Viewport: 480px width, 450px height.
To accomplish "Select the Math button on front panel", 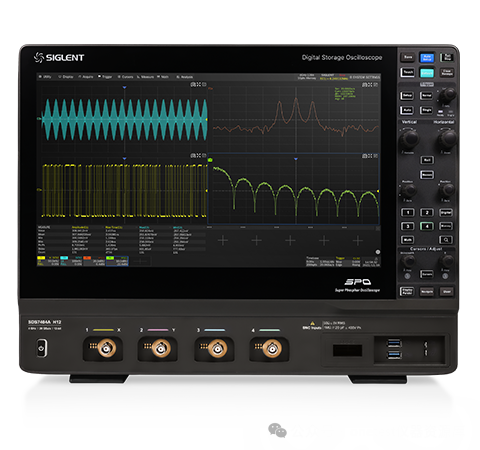I will tap(407, 240).
